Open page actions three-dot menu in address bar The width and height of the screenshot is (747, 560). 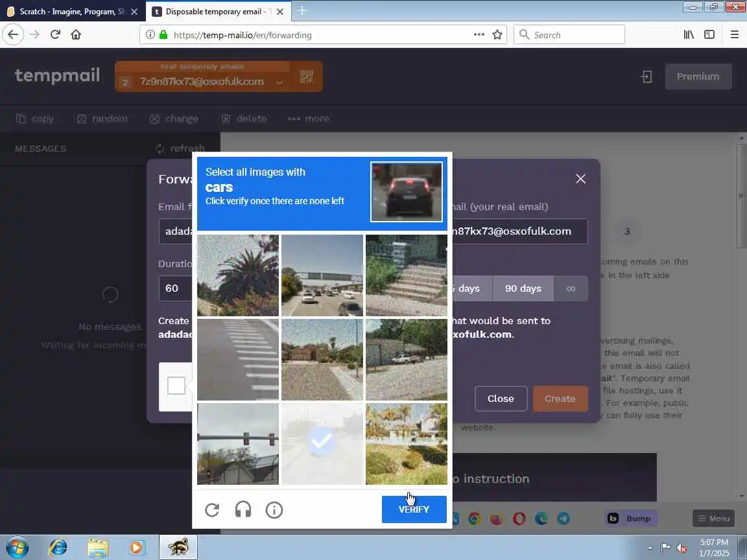(x=479, y=35)
